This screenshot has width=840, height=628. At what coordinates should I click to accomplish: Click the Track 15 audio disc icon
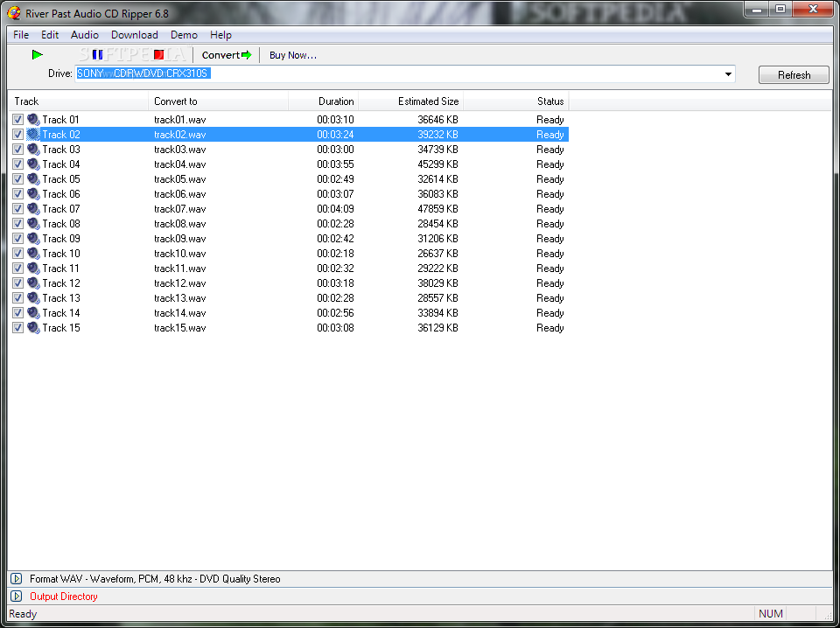tap(33, 328)
